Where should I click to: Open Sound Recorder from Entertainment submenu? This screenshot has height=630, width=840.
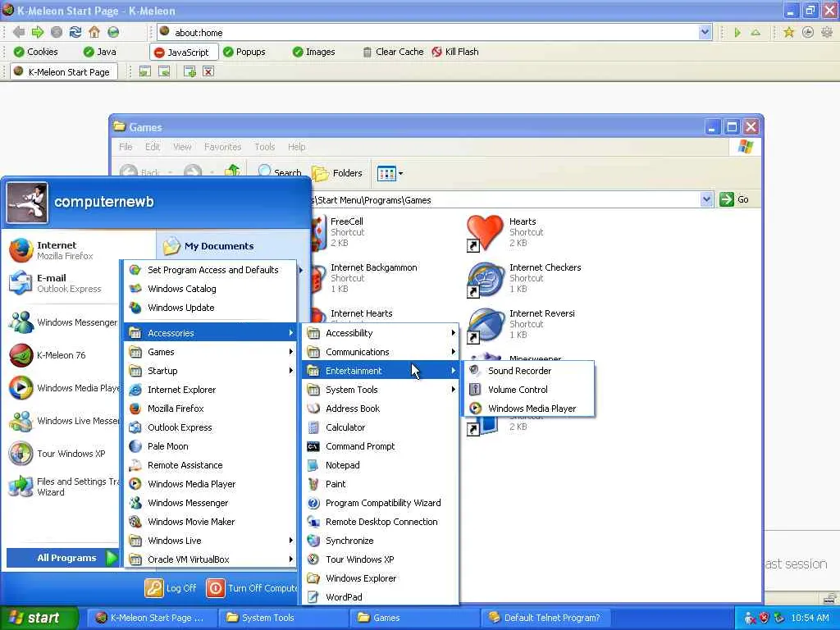point(529,370)
